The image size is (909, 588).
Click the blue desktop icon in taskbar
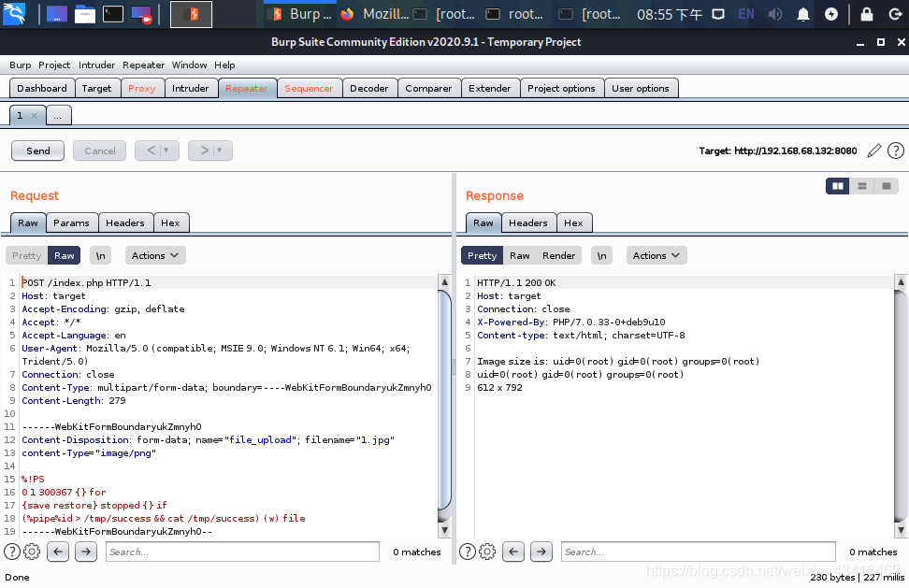(57, 14)
